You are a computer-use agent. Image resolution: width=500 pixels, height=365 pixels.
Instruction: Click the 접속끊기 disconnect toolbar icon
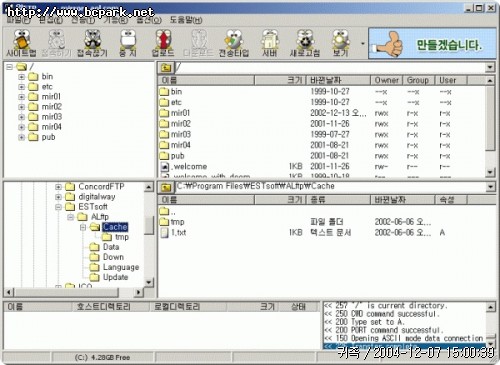coord(92,43)
